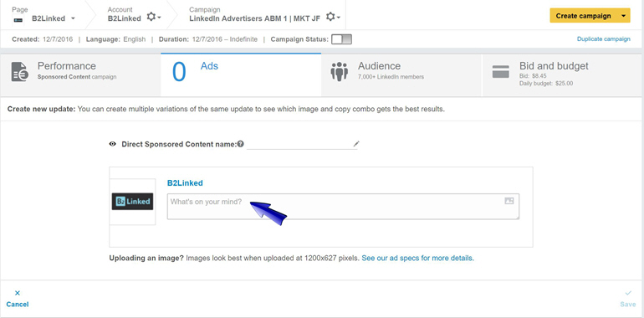
Task: Click the pencil edit icon in name field
Action: click(356, 144)
